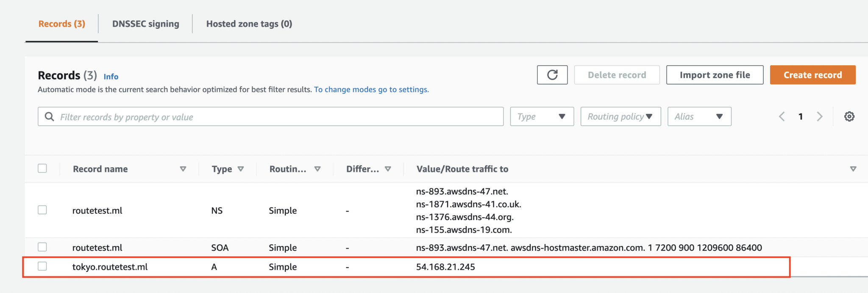This screenshot has height=293, width=868.
Task: Sort by Record name column arrow
Action: tap(183, 169)
